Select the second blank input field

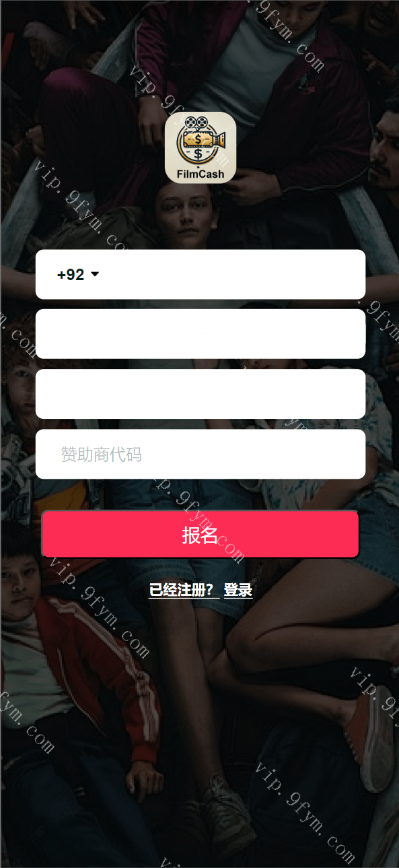(201, 334)
